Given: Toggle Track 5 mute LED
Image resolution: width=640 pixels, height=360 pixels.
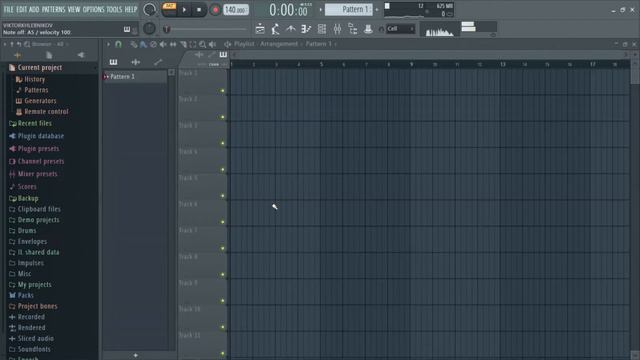Looking at the screenshot, I should pos(223,196).
